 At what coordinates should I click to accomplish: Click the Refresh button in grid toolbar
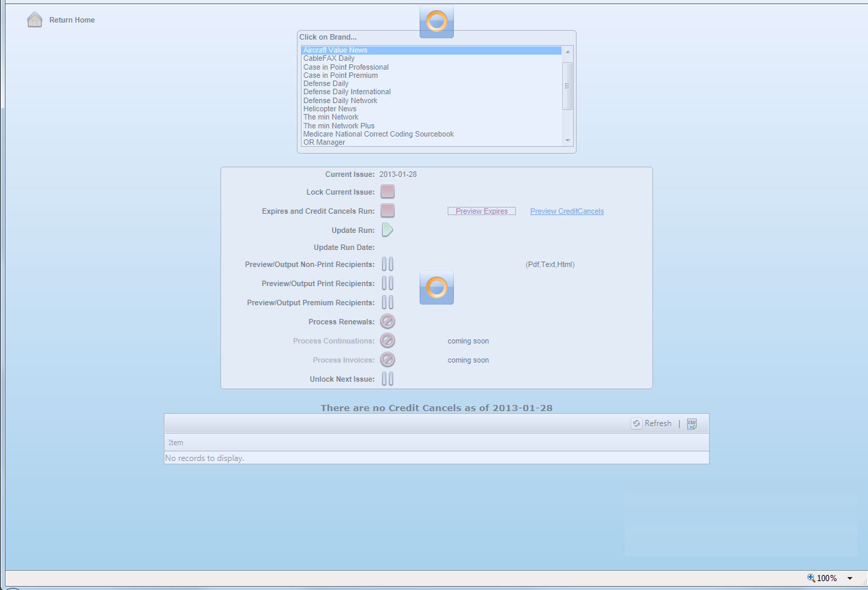pos(652,423)
